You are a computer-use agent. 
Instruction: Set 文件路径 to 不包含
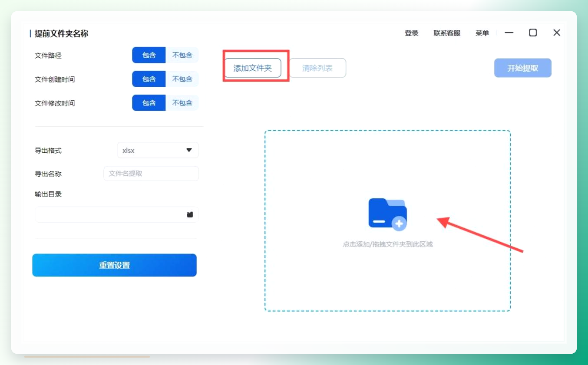coord(182,55)
